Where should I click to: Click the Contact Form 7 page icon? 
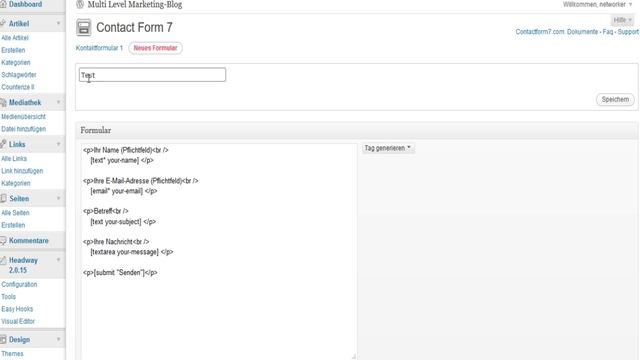click(84, 28)
